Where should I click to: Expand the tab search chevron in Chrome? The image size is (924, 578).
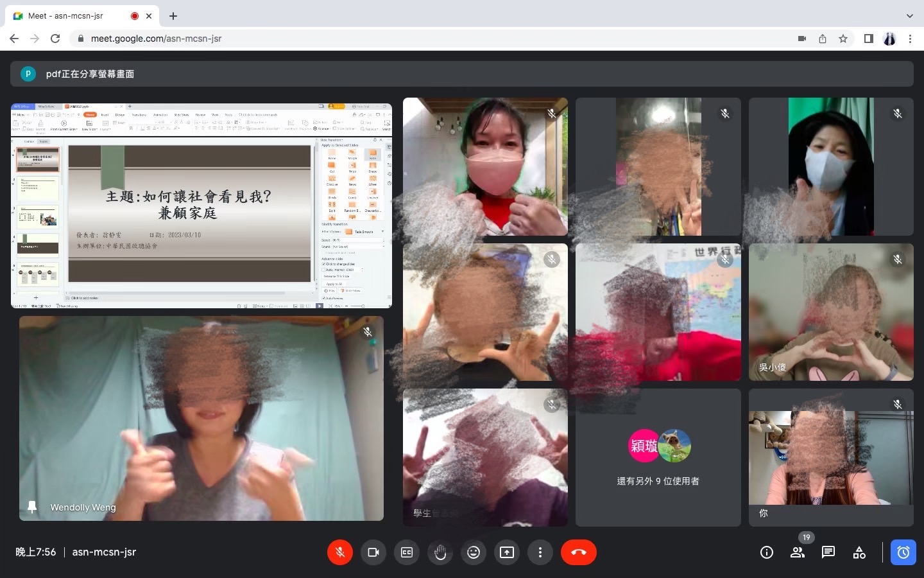click(909, 16)
